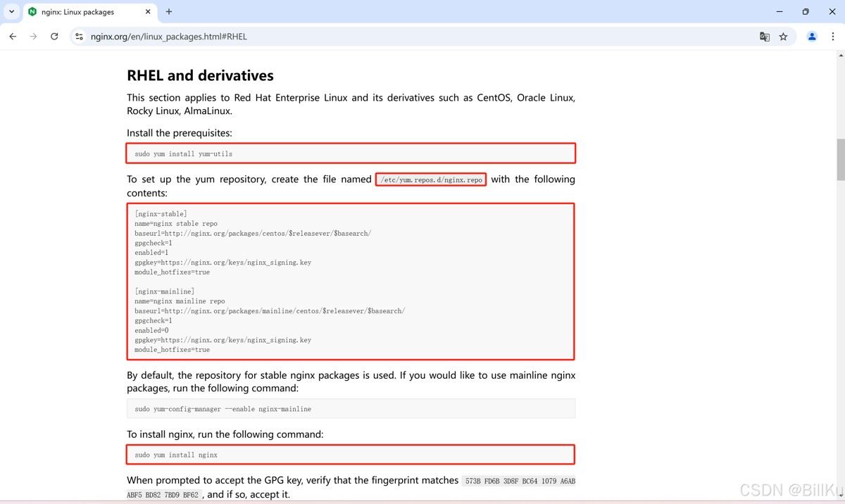Click the yum-config-manager --enable nginx-mainline command

223,409
